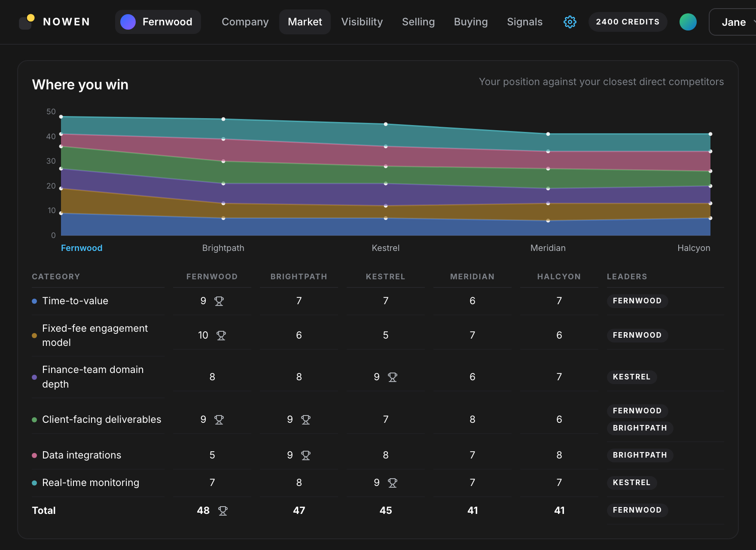The image size is (756, 550).
Task: Click blue dot beside Time-to-value
Action: pos(34,301)
